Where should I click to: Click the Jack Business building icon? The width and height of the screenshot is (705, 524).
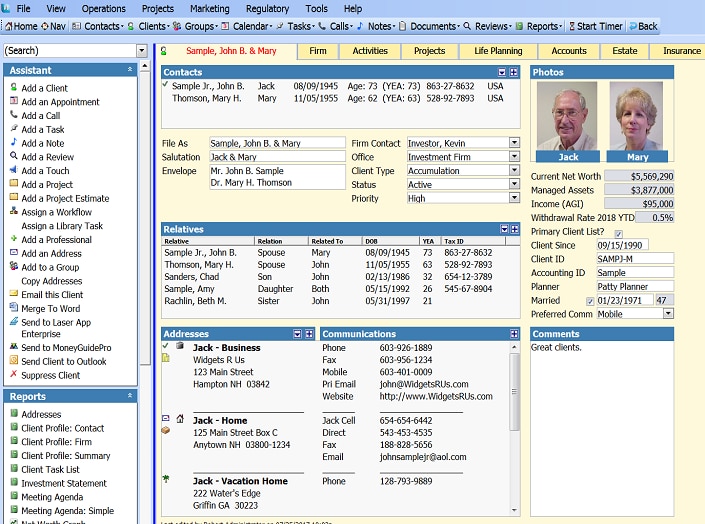click(180, 346)
